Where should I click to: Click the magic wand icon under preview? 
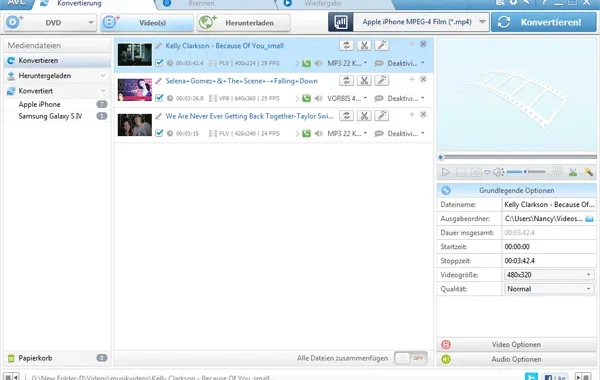(x=588, y=172)
